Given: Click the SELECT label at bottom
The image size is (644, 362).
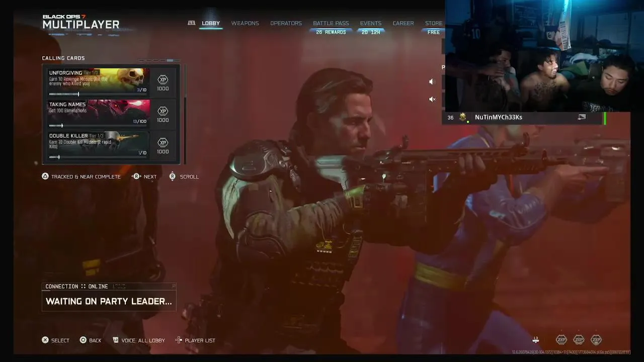Looking at the screenshot, I should (60, 340).
